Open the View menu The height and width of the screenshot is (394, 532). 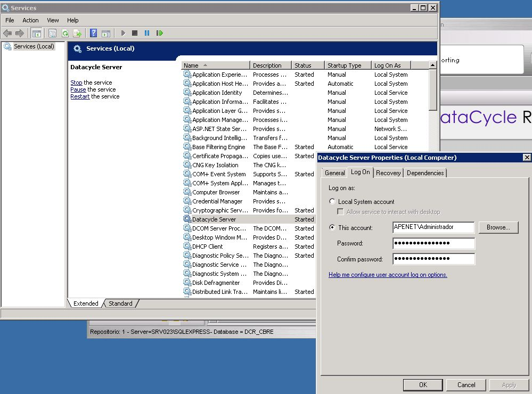click(x=53, y=20)
